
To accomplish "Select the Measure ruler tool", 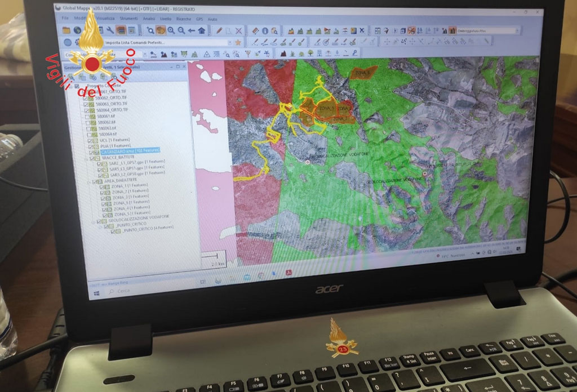I will (x=255, y=31).
